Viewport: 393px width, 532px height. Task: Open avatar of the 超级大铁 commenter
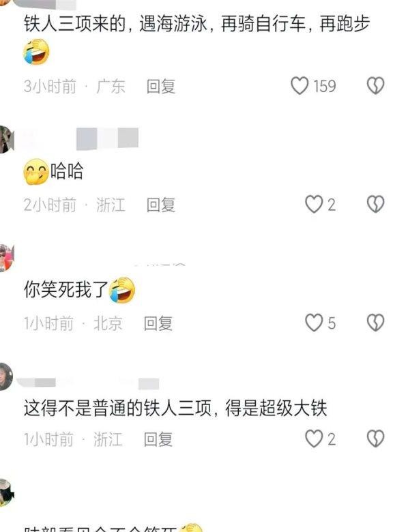click(6, 376)
